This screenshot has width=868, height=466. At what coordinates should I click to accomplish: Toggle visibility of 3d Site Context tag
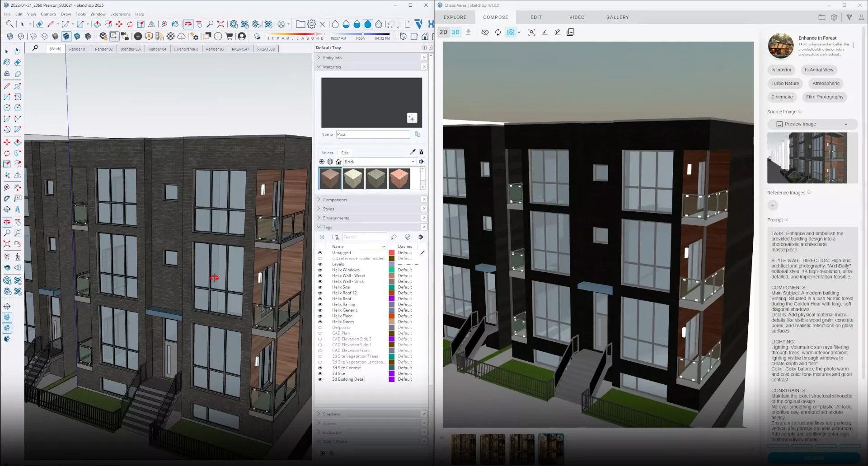320,368
